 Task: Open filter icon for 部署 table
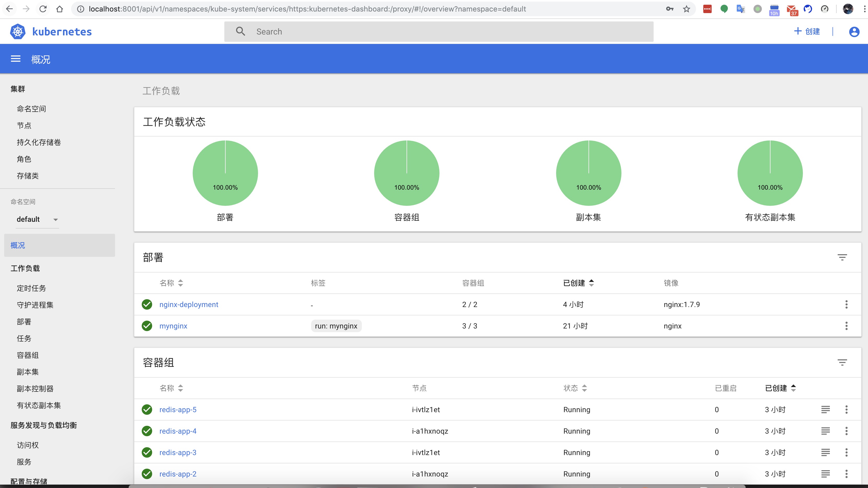[842, 258]
